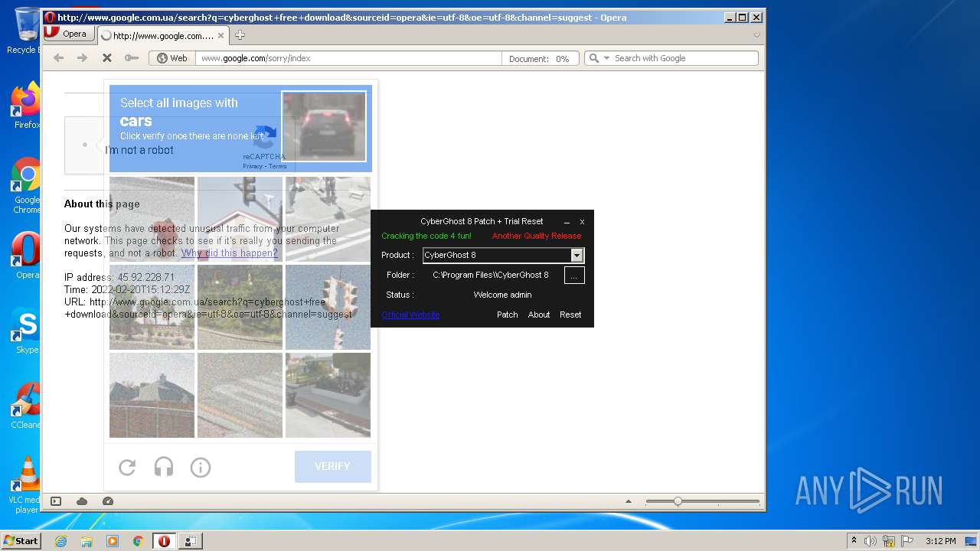Screen dimensions: 980x551
Task: Reload the captcha challenge
Action: pos(127,467)
